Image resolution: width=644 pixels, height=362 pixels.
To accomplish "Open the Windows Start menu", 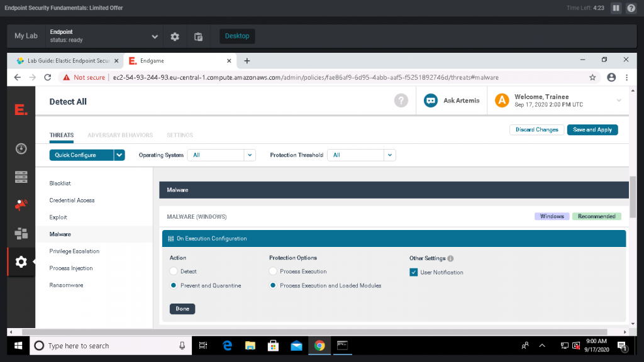I will [18, 346].
